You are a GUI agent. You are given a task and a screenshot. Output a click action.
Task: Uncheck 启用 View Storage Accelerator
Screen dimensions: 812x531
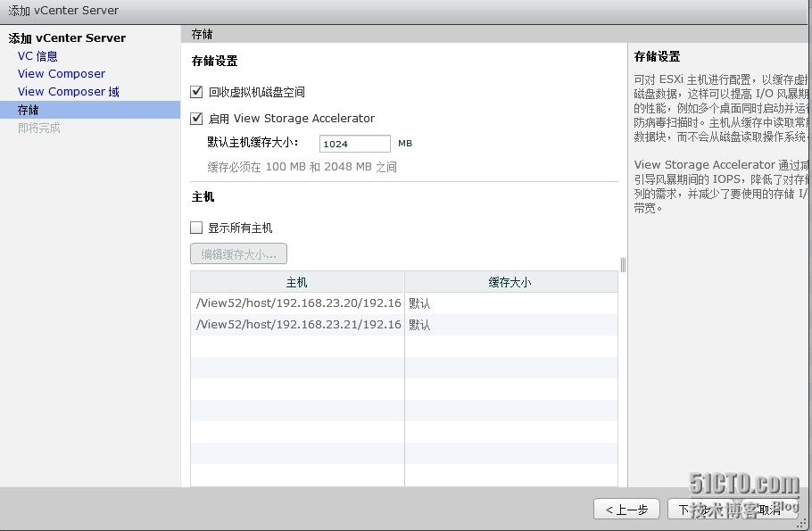196,119
